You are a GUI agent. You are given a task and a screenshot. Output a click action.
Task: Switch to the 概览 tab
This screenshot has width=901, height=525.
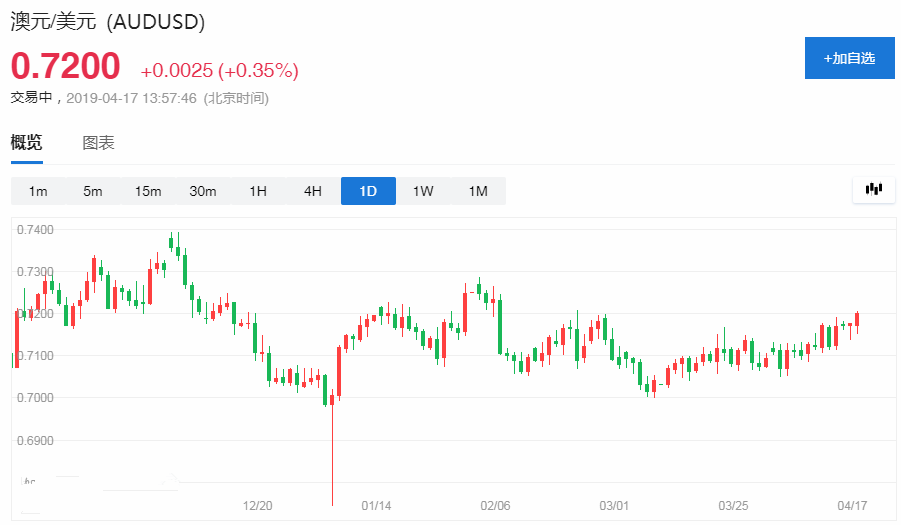pos(27,143)
